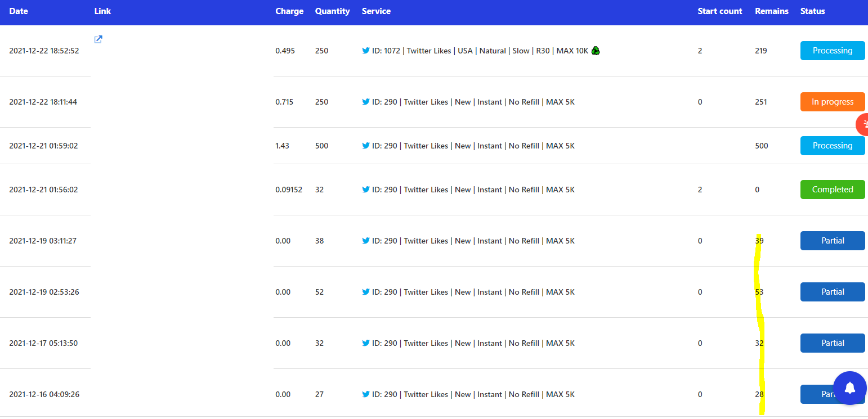Click the quantity 500 cell
The height and width of the screenshot is (419, 868).
pyautogui.click(x=321, y=146)
